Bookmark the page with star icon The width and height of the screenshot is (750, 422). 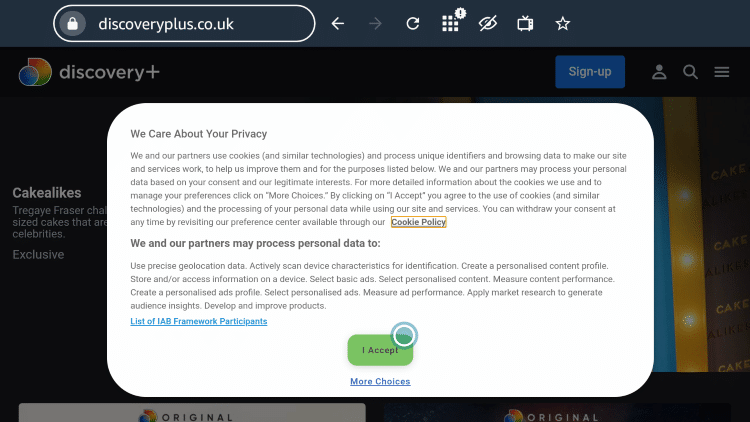(x=562, y=23)
